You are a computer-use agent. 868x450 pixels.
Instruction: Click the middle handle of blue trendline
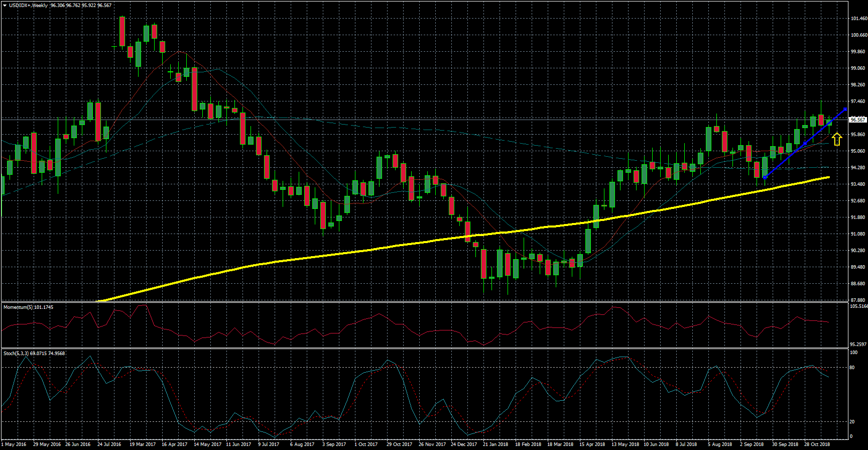[805, 144]
